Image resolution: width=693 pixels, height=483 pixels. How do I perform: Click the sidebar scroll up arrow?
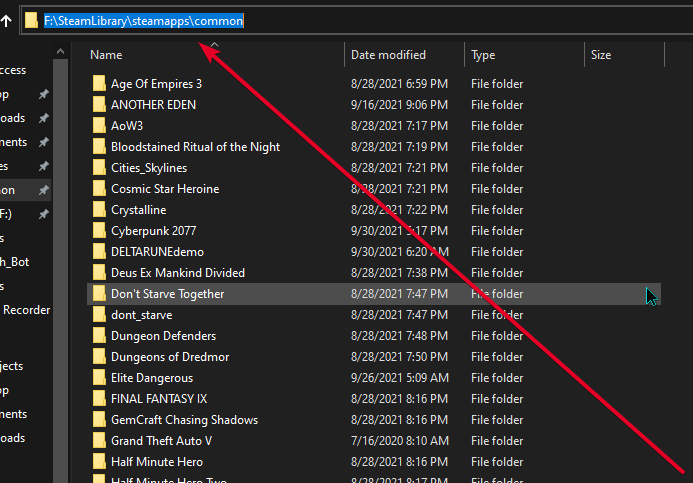click(61, 52)
